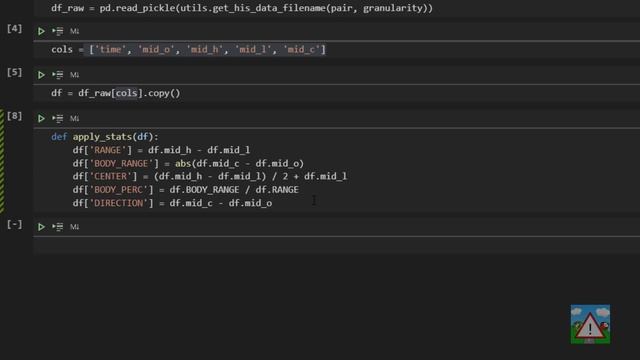
Task: Toggle the markdown icon in the empty cell
Action: pyautogui.click(x=74, y=227)
